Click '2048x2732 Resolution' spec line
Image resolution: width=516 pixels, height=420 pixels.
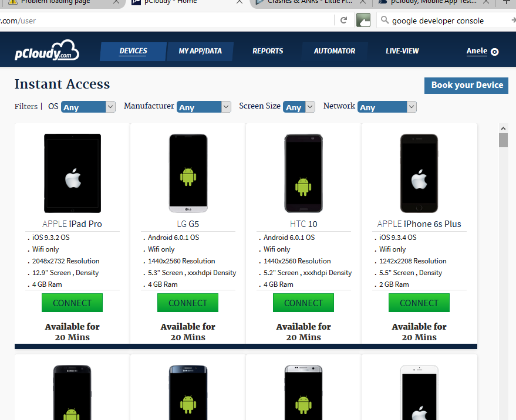[x=66, y=261]
